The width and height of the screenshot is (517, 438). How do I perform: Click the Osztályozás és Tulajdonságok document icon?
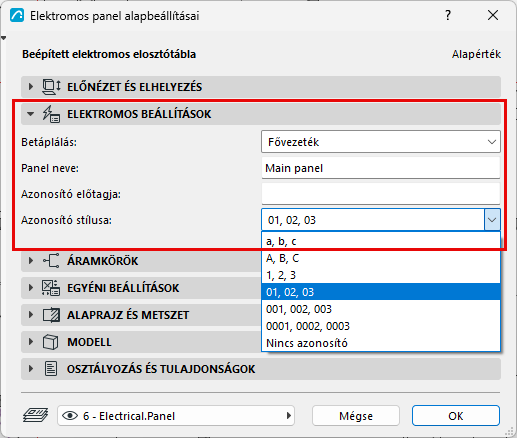coord(51,369)
